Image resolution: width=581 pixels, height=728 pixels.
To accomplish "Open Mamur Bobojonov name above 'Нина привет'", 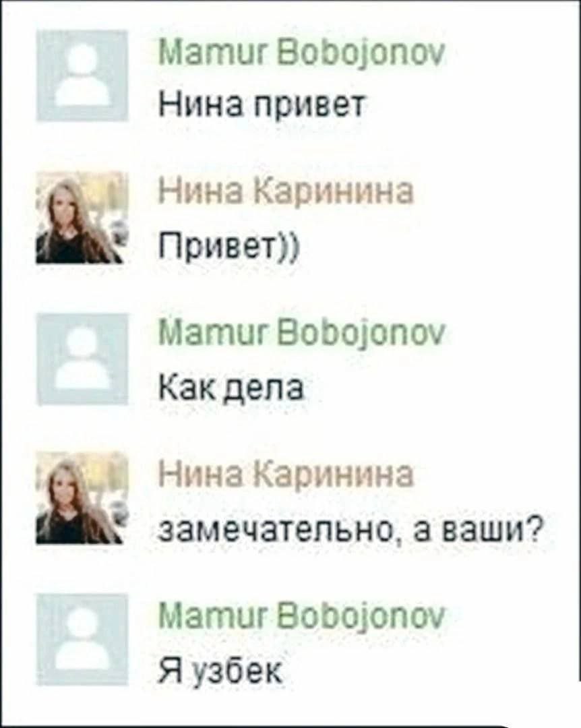I will coord(302,55).
